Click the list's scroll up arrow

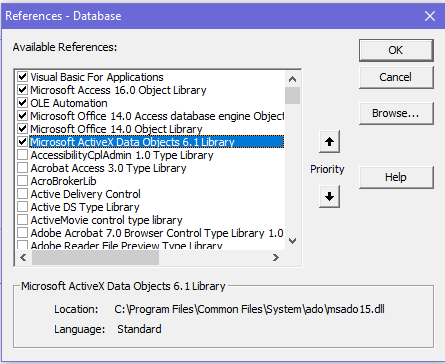click(x=292, y=79)
